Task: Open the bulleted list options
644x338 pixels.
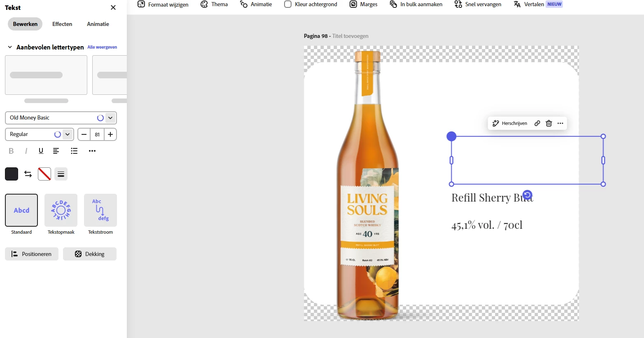Action: (74, 151)
